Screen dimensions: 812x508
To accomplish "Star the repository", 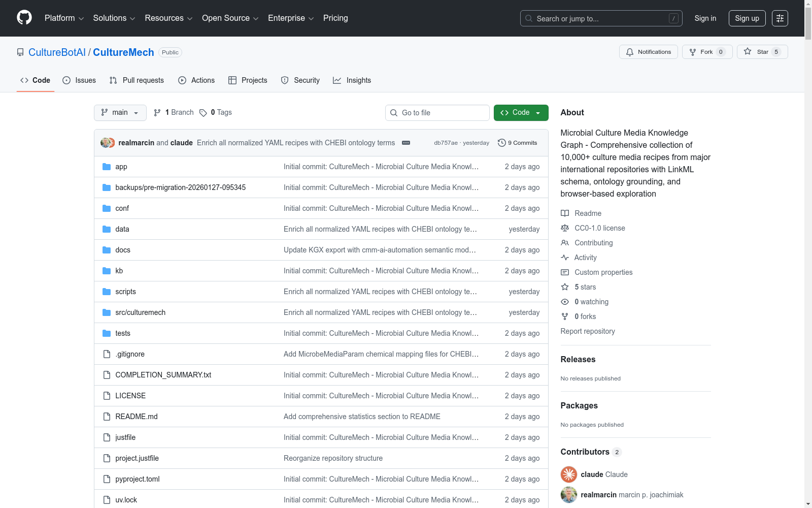I will [762, 52].
